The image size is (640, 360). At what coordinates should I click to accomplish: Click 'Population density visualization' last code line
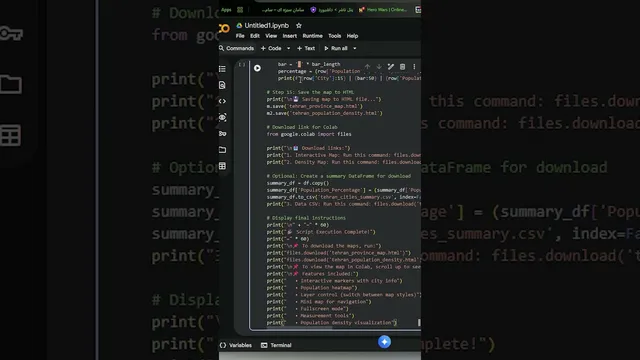point(332,322)
